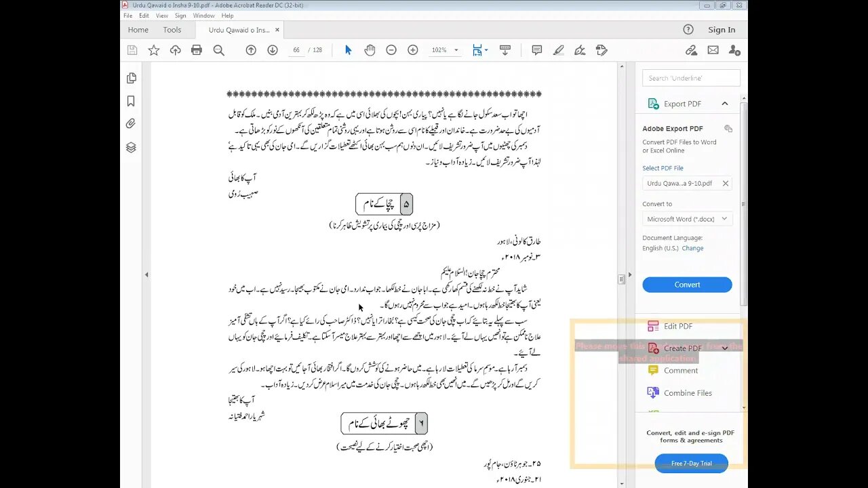Start the Free 7-Day Trial
The height and width of the screenshot is (488, 868).
click(x=692, y=463)
